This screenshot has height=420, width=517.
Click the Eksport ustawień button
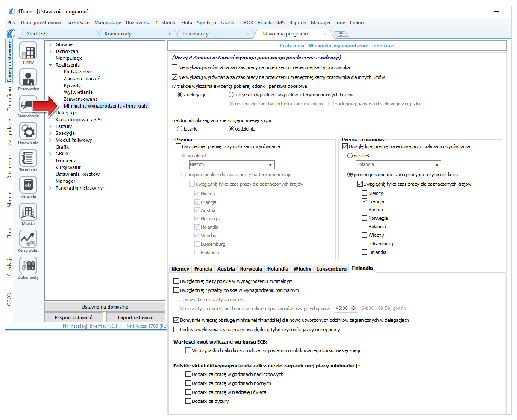(73, 318)
